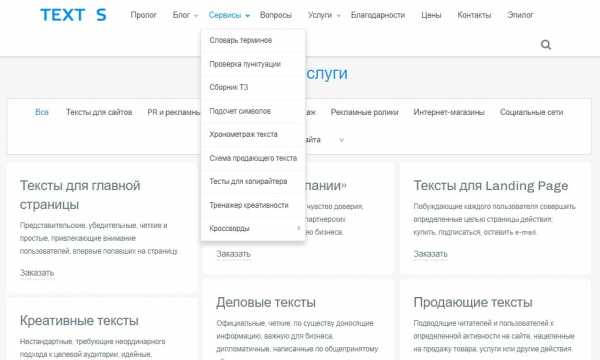This screenshot has height=360, width=600.
Task: Open the Эпилог page
Action: [x=520, y=15]
